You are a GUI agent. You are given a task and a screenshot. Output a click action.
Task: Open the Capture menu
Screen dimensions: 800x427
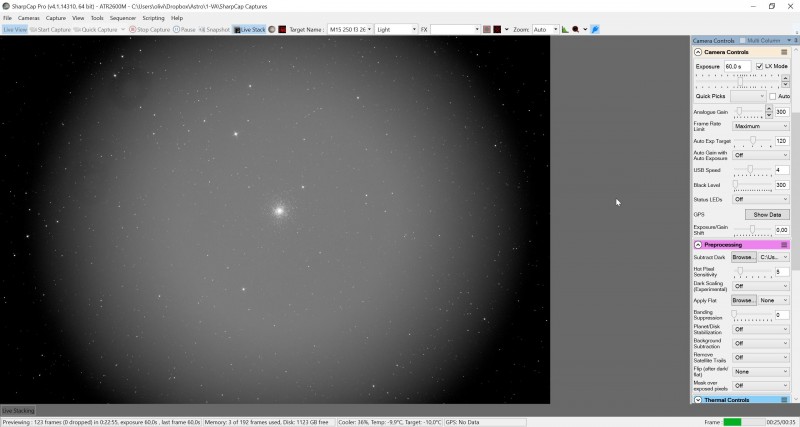click(x=56, y=18)
